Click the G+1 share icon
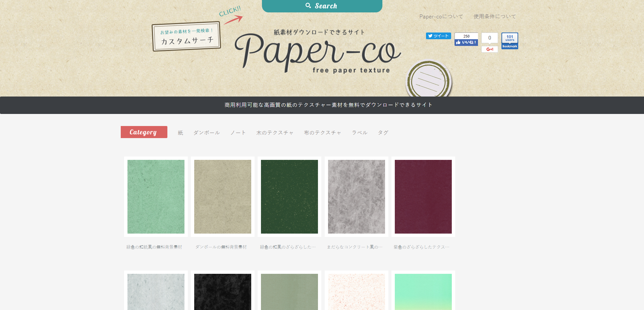644x310 pixels. pyautogui.click(x=489, y=49)
